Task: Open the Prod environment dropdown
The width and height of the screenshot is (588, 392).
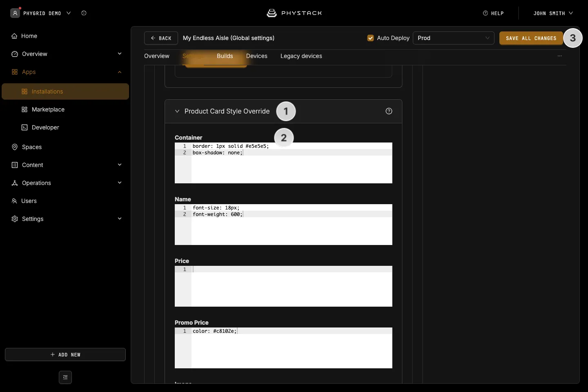Action: pos(454,38)
